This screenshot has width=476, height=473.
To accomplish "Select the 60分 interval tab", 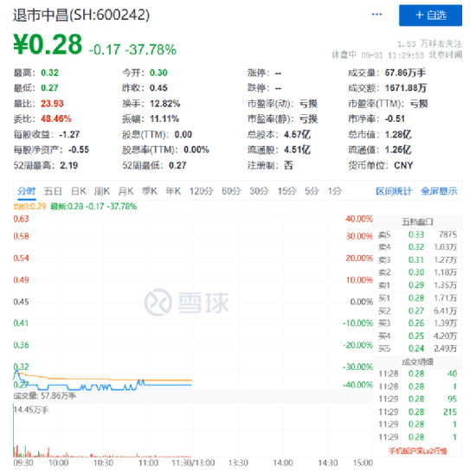I will pos(231,191).
